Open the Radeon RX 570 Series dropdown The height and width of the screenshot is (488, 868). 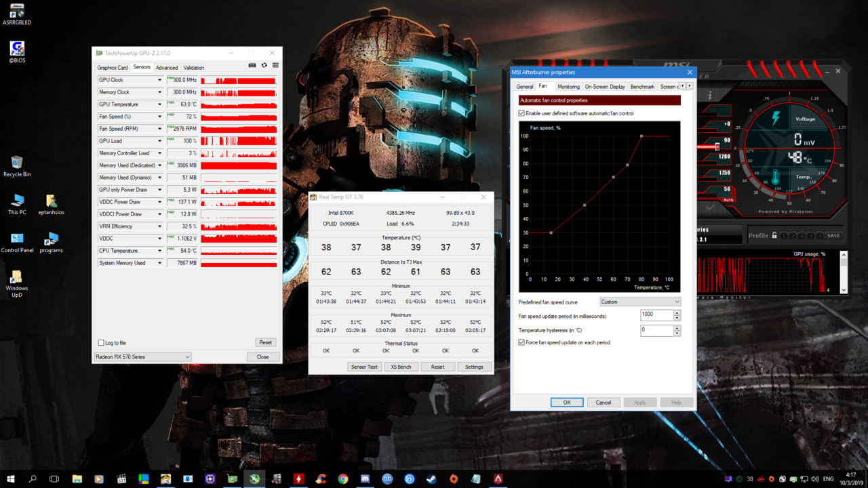click(x=142, y=357)
